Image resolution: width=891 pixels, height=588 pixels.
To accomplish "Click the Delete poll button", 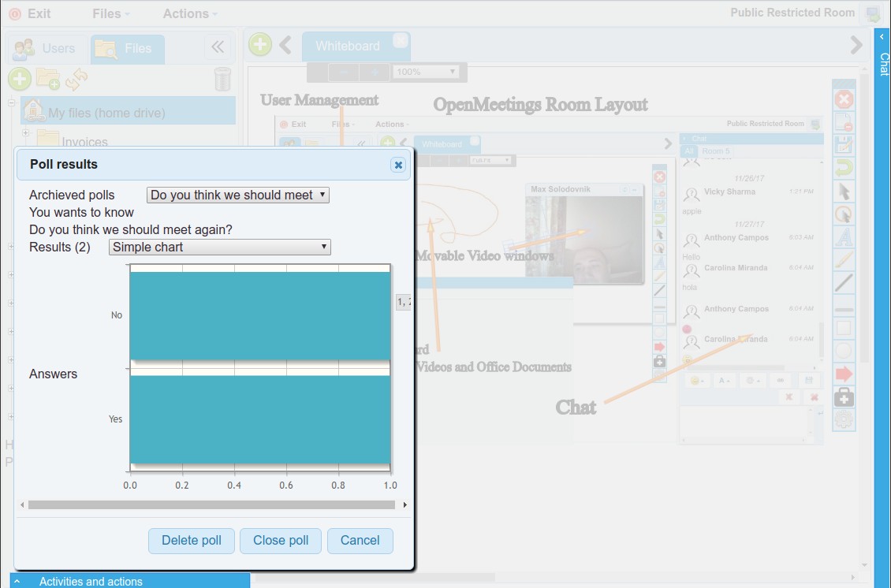I will (x=191, y=540).
